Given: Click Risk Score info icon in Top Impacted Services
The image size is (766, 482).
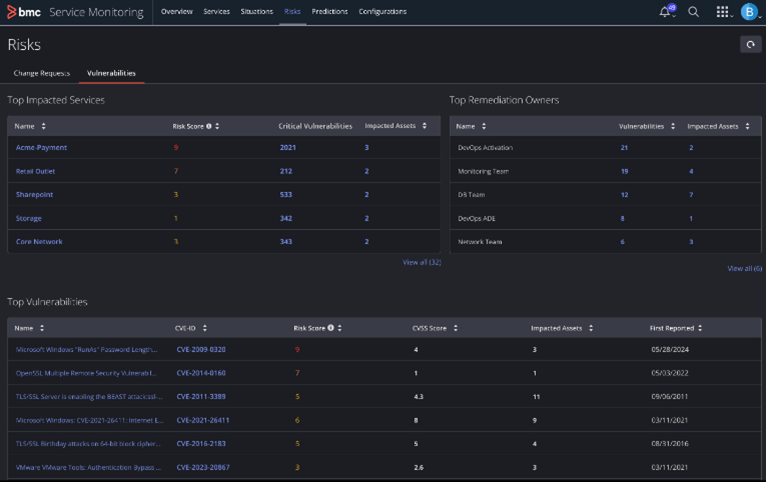Looking at the screenshot, I should click(x=209, y=126).
